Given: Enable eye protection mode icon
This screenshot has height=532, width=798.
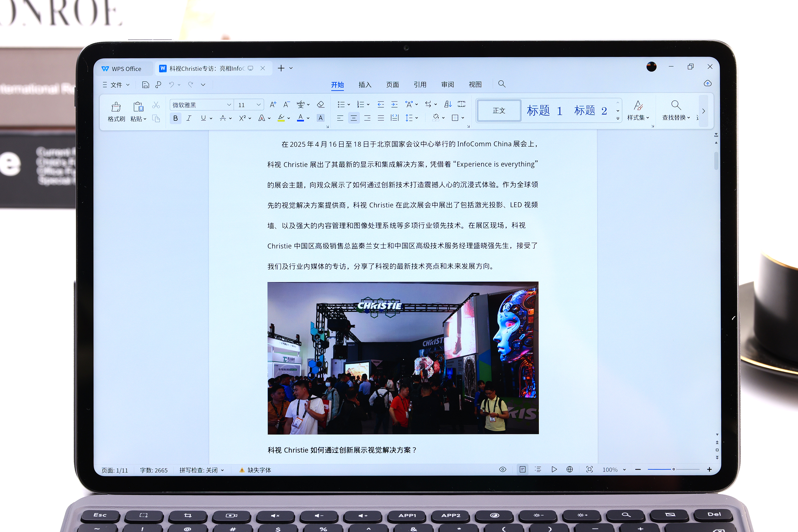Looking at the screenshot, I should [503, 469].
